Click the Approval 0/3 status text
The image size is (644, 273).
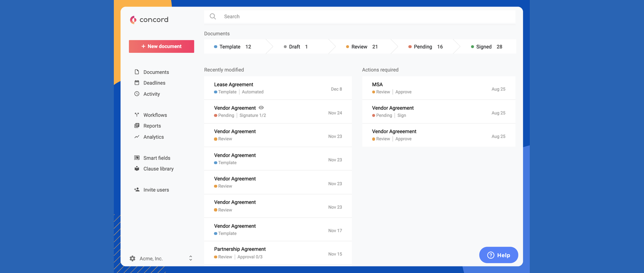[250, 257]
